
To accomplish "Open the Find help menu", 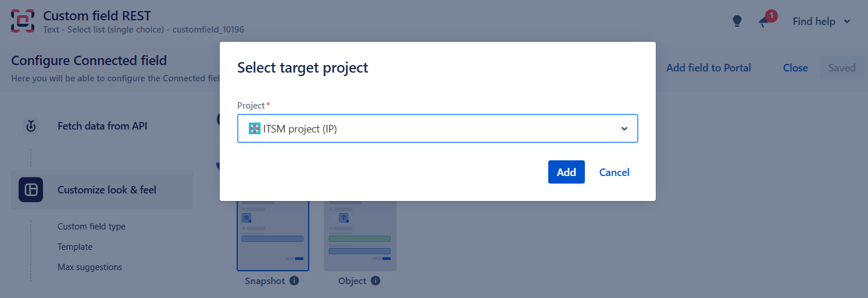I will 821,21.
